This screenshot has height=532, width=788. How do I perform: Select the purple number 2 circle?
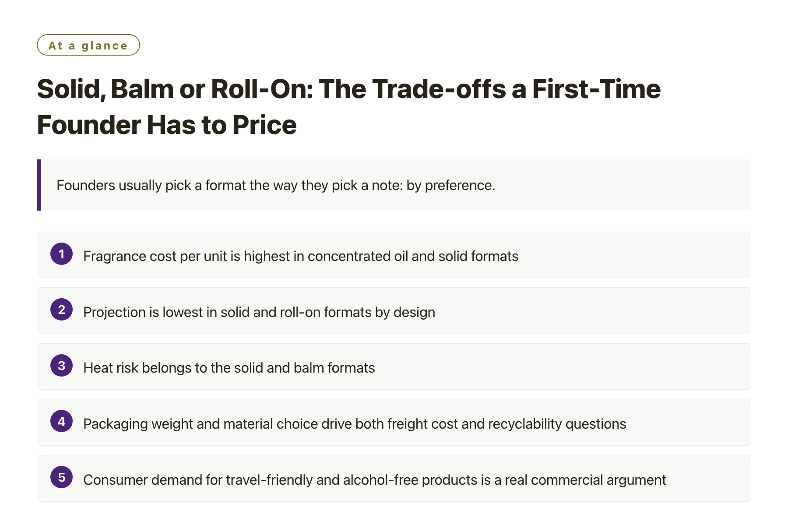(x=61, y=310)
